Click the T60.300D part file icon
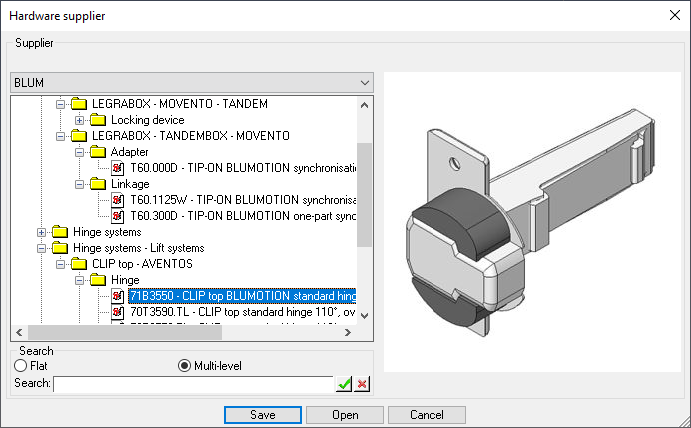Viewport: 691px width, 428px height. point(118,216)
